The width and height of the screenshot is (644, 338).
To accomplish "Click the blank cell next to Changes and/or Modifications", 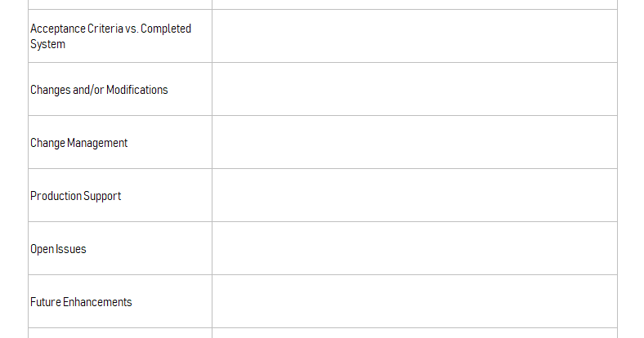I will (x=414, y=89).
